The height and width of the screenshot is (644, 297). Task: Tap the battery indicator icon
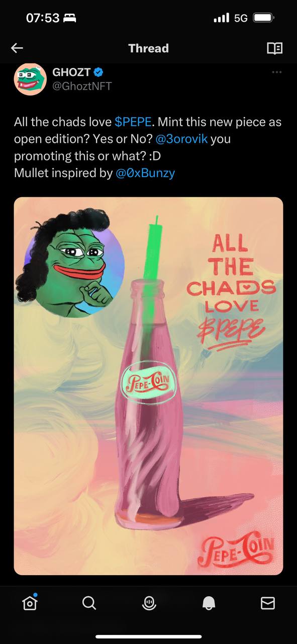263,18
